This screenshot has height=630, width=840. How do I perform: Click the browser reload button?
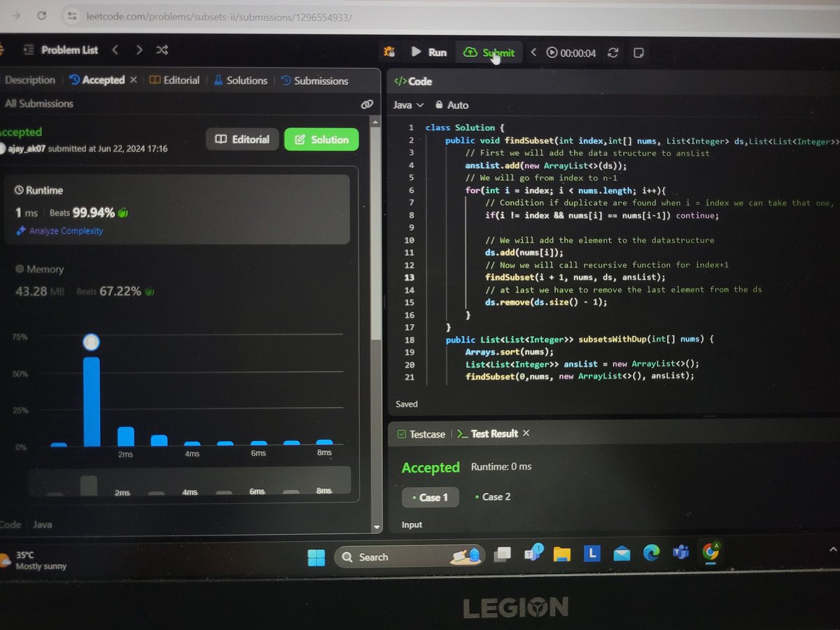pos(42,15)
